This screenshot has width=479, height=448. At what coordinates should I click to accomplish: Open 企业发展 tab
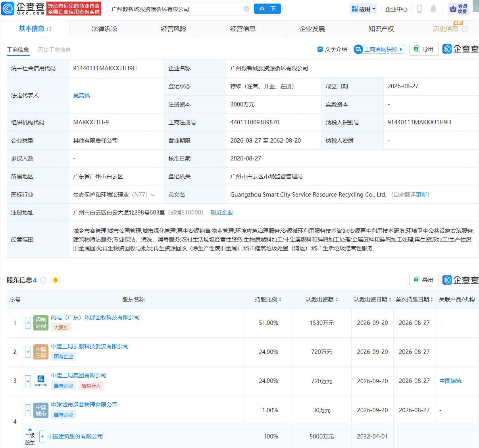tap(312, 29)
